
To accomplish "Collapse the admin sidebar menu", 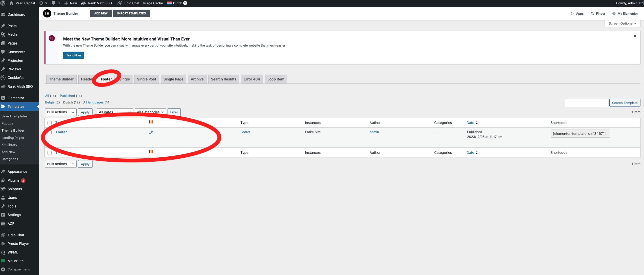I will click(x=19, y=269).
